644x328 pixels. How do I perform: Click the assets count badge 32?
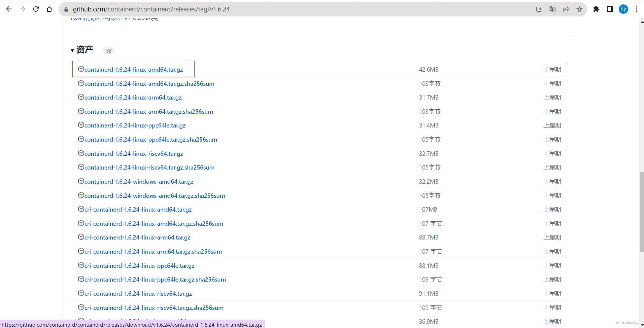coord(109,50)
